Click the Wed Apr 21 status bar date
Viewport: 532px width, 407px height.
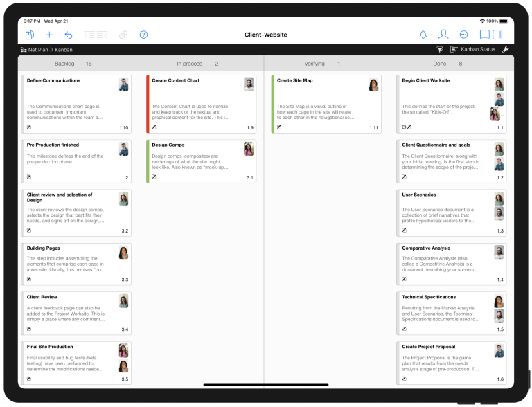[56, 21]
